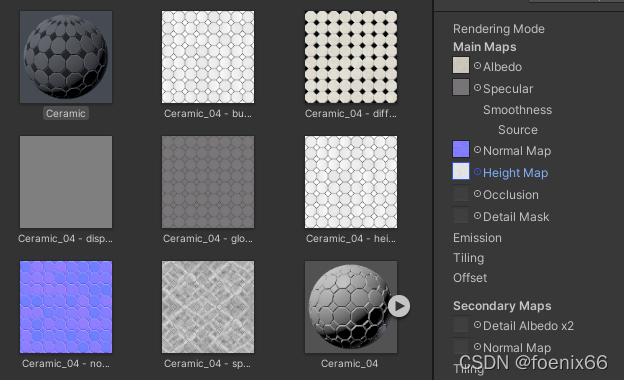624x380 pixels.
Task: Expand Ceramic_04 asset with the arrow button
Action: [x=399, y=306]
